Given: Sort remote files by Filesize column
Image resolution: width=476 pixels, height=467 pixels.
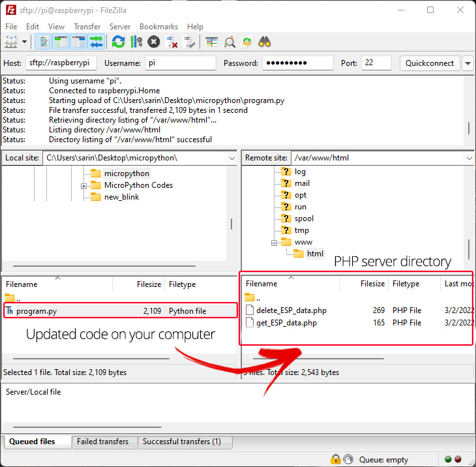Looking at the screenshot, I should tap(364, 284).
